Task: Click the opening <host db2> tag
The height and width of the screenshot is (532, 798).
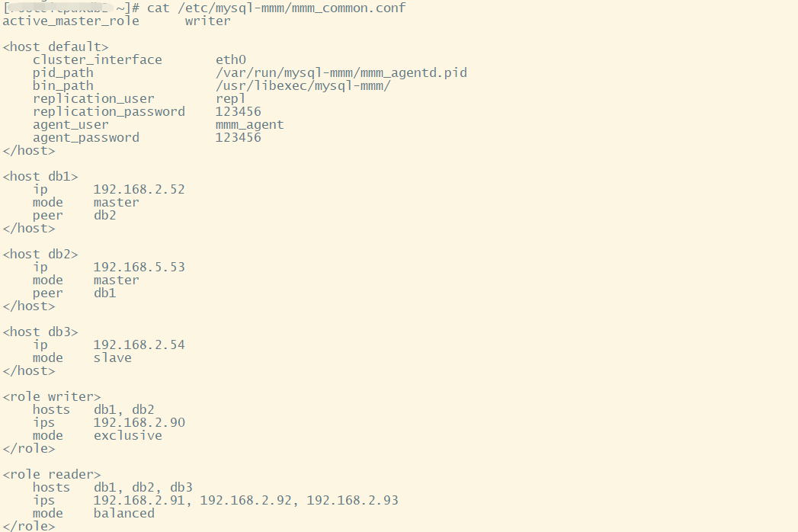Action: click(x=40, y=254)
